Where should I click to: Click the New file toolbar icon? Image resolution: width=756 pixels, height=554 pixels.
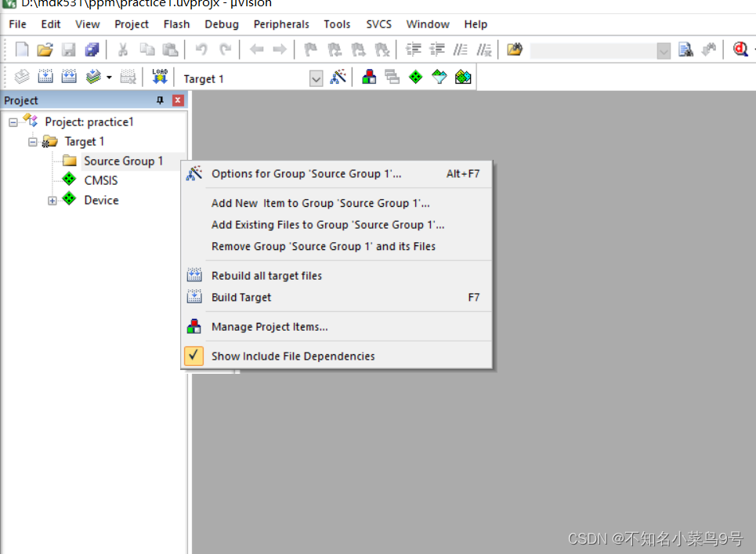click(x=22, y=49)
